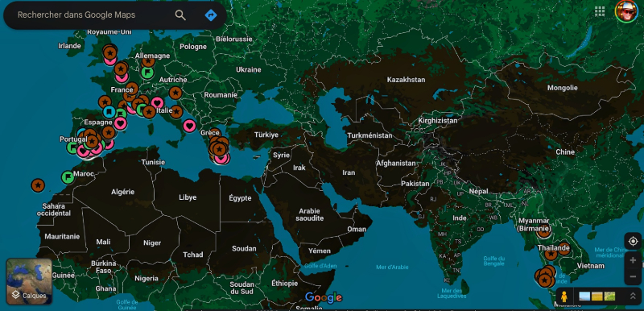
Task: Open the yellow field photo thumbnail
Action: click(x=597, y=296)
